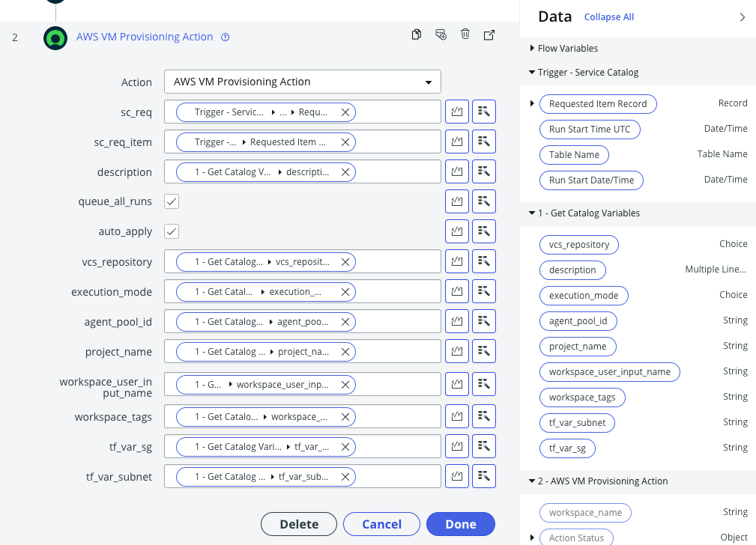The height and width of the screenshot is (545, 756).
Task: Click the help icon beside AWS VM Provisioning Action
Action: (x=226, y=36)
